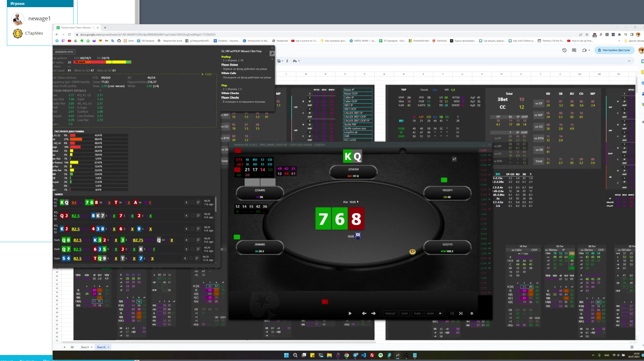
Task: Open Windows Start menu
Action: (287, 355)
